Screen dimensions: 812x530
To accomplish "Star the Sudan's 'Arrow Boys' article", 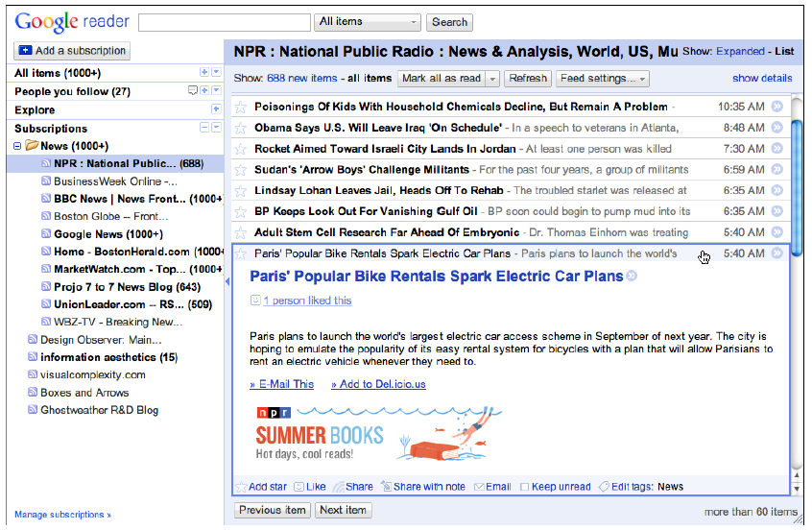I will point(240,170).
